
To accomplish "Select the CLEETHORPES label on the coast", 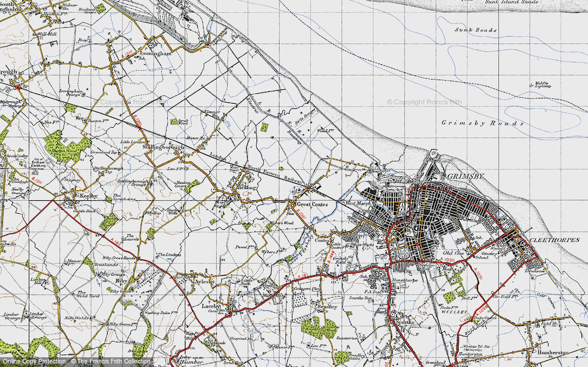I will (554, 240).
